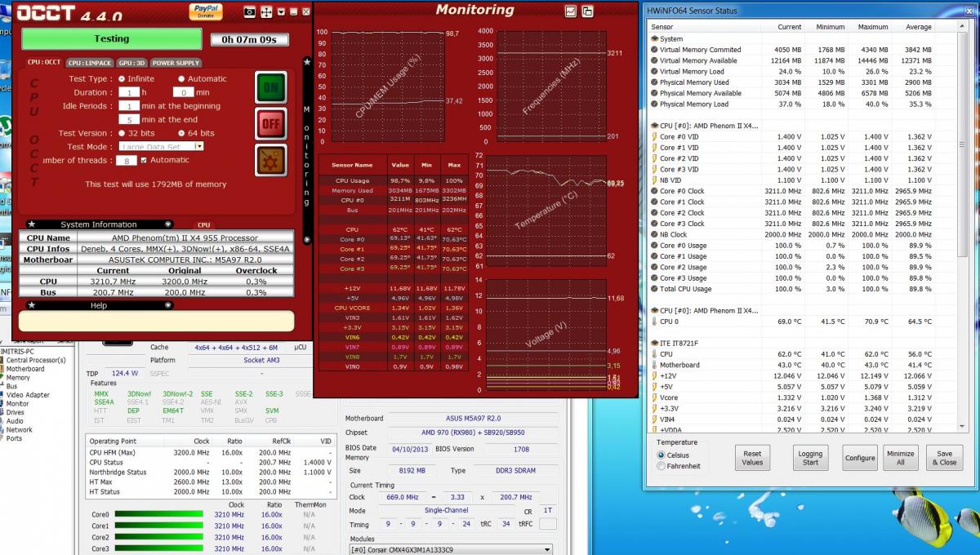This screenshot has width=980, height=555.
Task: Click the System group icon in HWiNFO64
Action: click(654, 38)
